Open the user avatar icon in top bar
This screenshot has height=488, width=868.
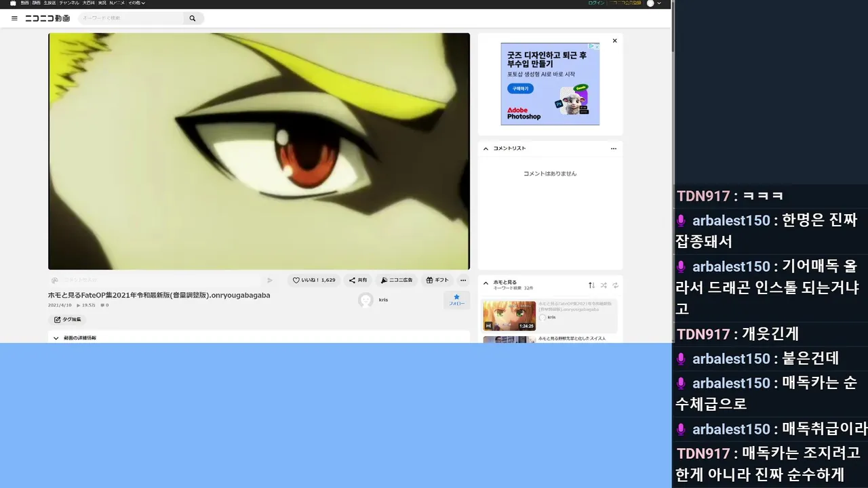[650, 3]
